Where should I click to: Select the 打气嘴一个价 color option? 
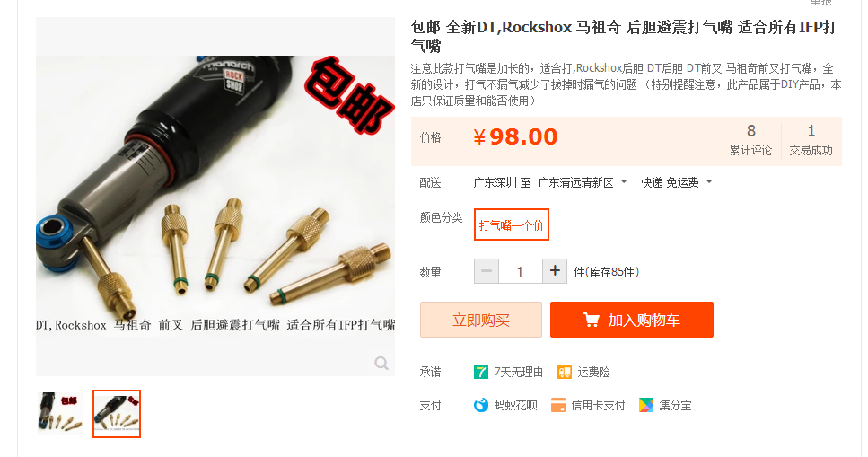(x=511, y=224)
